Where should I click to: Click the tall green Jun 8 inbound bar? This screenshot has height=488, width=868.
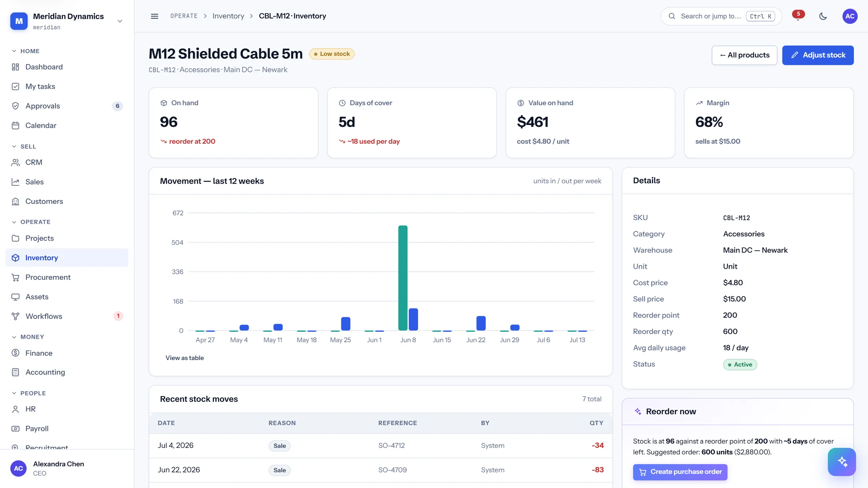tap(403, 278)
